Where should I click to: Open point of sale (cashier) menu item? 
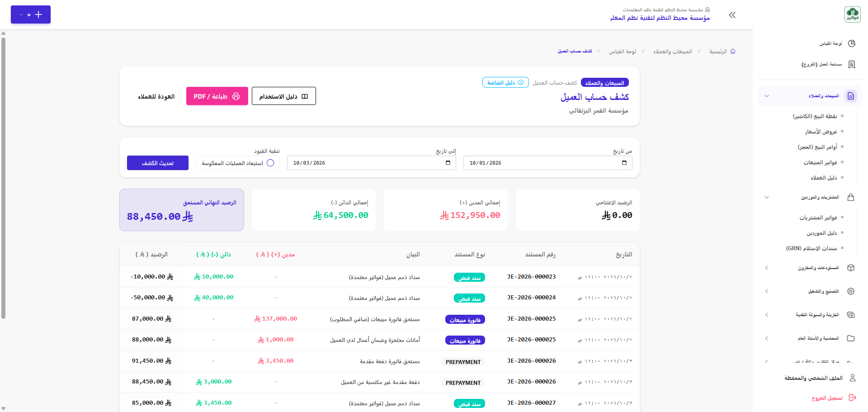tap(815, 116)
